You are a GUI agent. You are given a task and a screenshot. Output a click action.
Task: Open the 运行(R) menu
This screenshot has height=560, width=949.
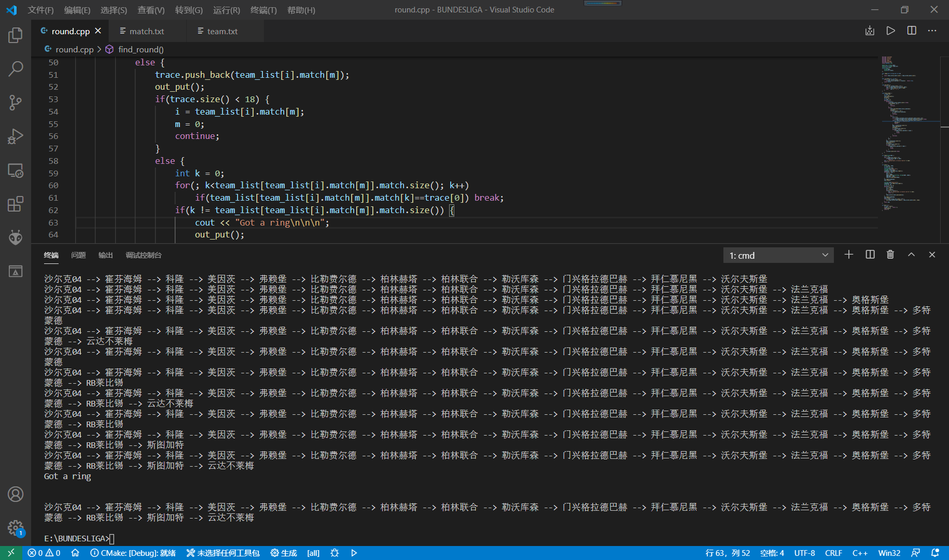227,10
